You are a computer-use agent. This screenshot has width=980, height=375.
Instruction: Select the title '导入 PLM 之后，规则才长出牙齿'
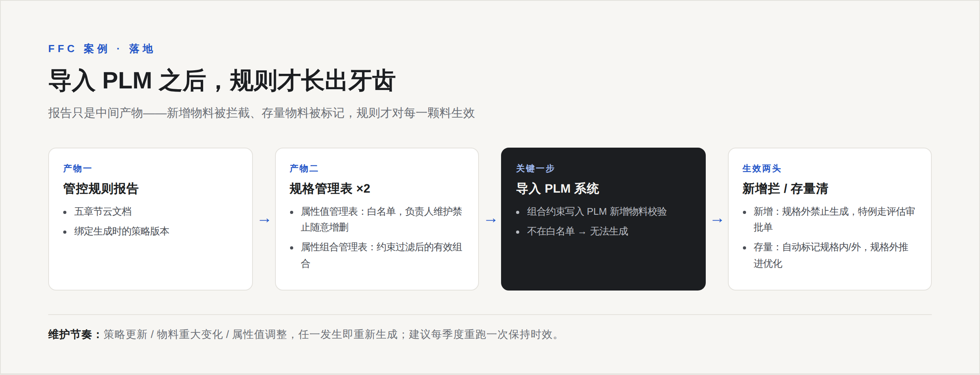(222, 81)
